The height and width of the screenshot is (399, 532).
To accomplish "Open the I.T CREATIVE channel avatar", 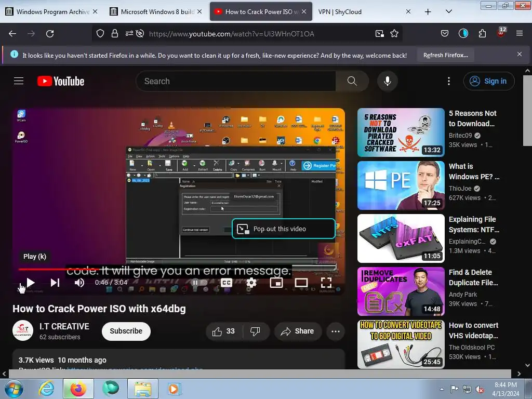I will 23,331.
